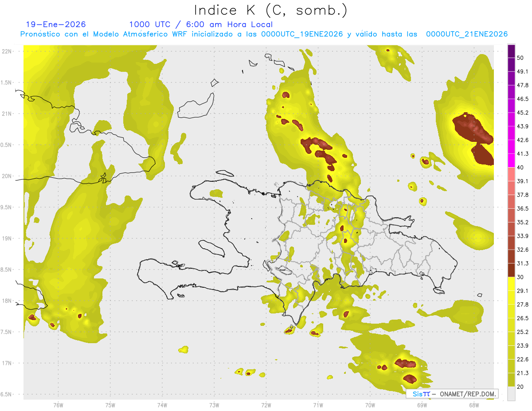This screenshot has width=532, height=411.
Task: Click the '25.2' color scale value
Action: (x=523, y=332)
